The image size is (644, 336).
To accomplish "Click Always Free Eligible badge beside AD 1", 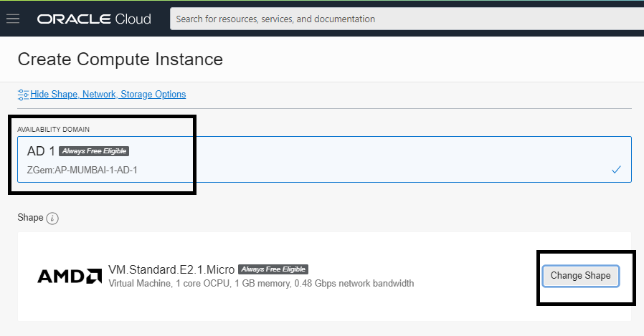I will (x=94, y=151).
